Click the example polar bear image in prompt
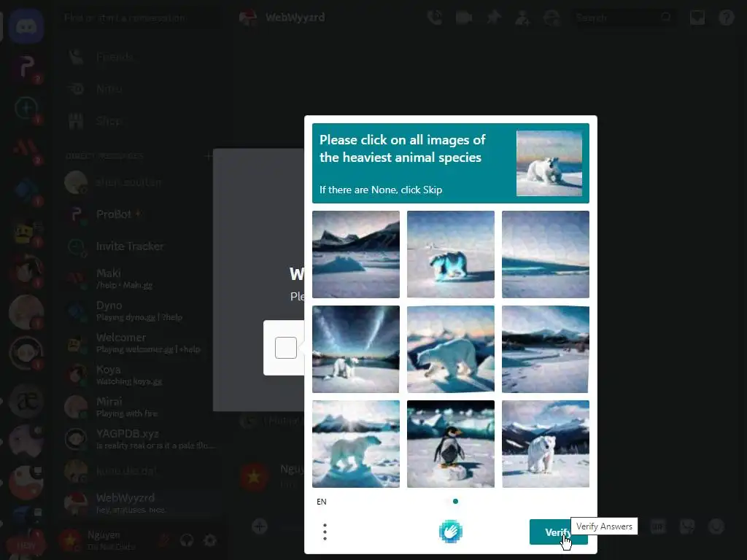The height and width of the screenshot is (560, 747). point(549,163)
